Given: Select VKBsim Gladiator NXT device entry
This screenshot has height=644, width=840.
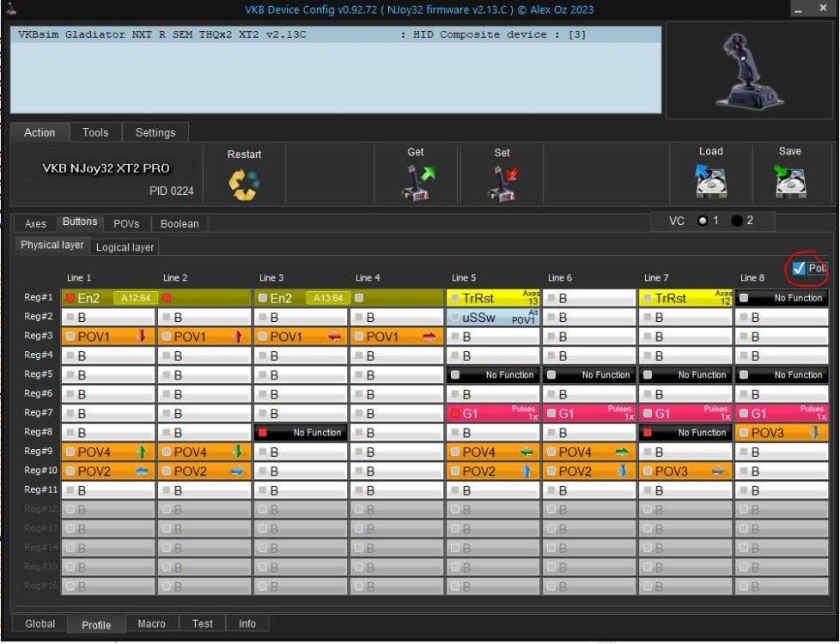Looking at the screenshot, I should click(x=336, y=35).
